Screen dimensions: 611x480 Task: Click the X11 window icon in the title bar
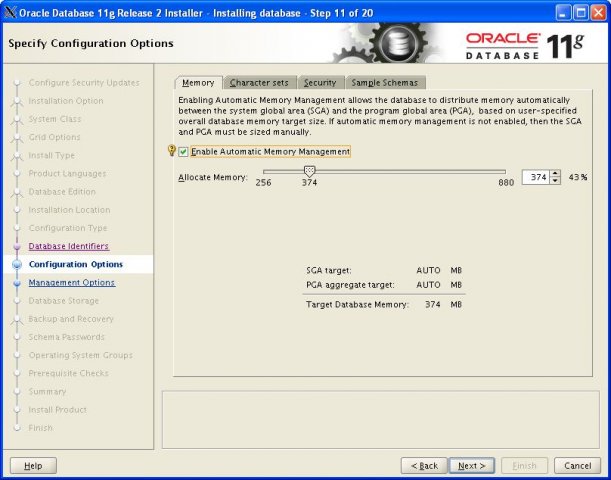[10, 13]
